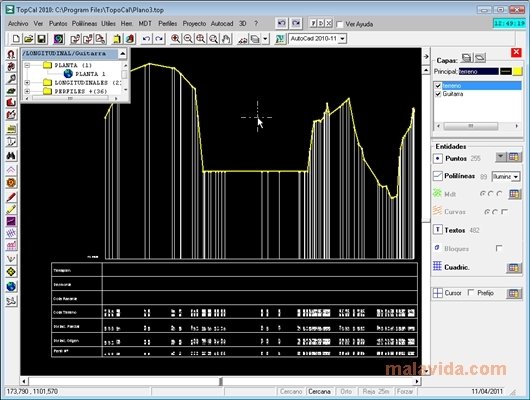
Task: Toggle the Ver Ayuda checkbox
Action: pyautogui.click(x=340, y=24)
